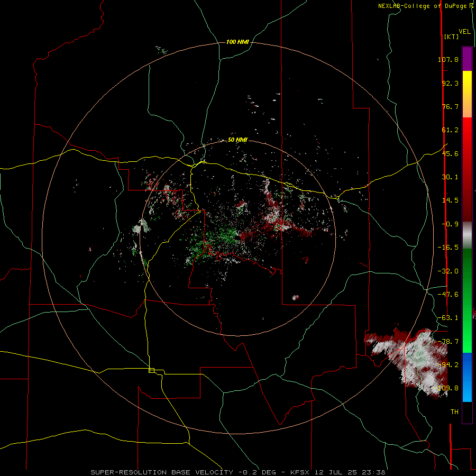Screen dimensions: 476x476
Task: Select the -94.2 scale value
Action: click(x=448, y=365)
